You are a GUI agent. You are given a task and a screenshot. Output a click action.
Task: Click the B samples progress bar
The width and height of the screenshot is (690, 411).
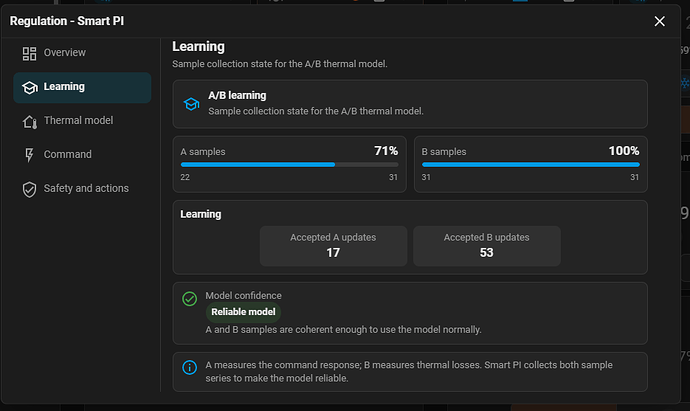[x=531, y=165]
